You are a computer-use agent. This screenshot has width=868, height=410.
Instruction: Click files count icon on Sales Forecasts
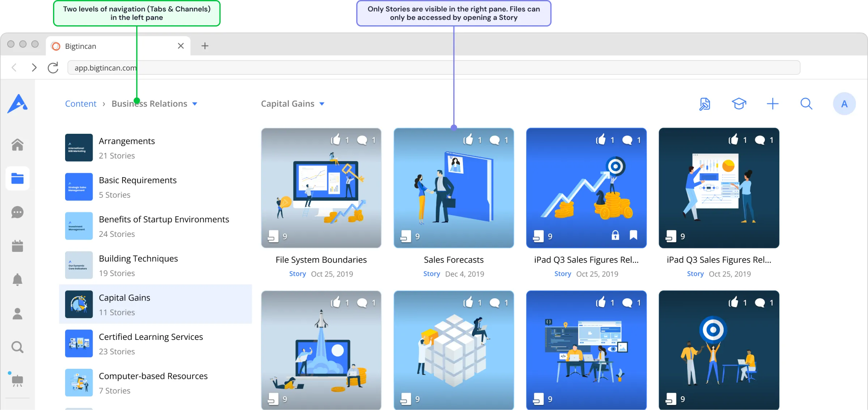click(405, 236)
